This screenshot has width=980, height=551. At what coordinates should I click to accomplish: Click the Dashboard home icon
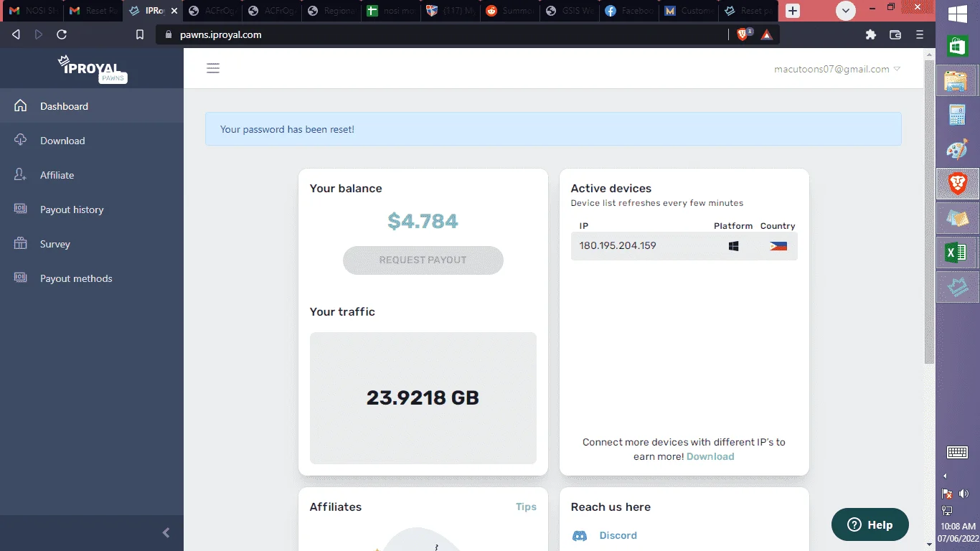(x=21, y=106)
